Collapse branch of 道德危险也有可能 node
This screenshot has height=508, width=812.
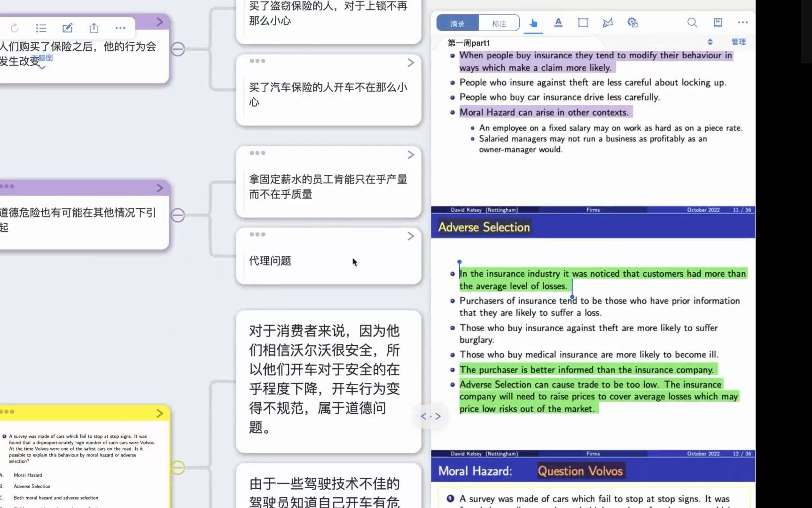178,215
